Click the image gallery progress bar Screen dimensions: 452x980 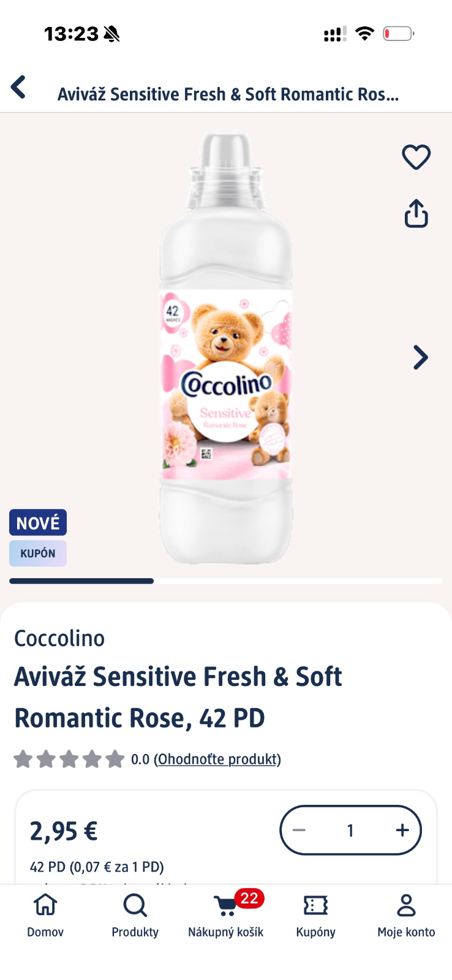tap(226, 581)
